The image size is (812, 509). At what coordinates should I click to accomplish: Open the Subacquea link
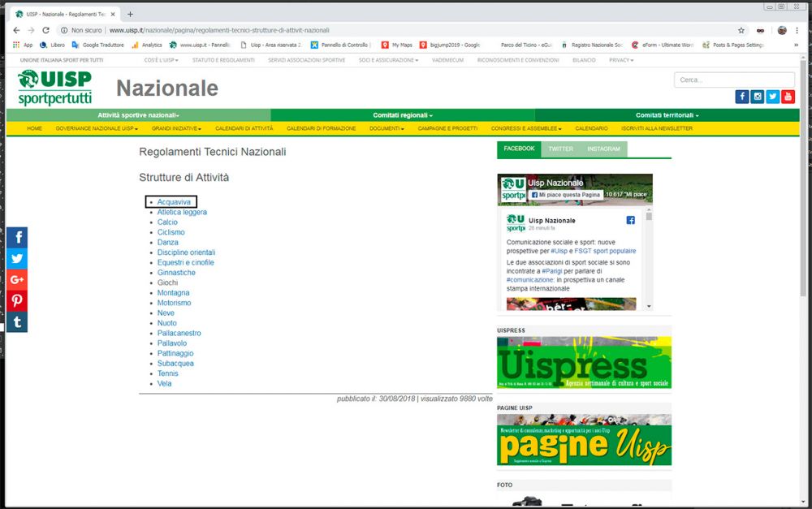[175, 364]
